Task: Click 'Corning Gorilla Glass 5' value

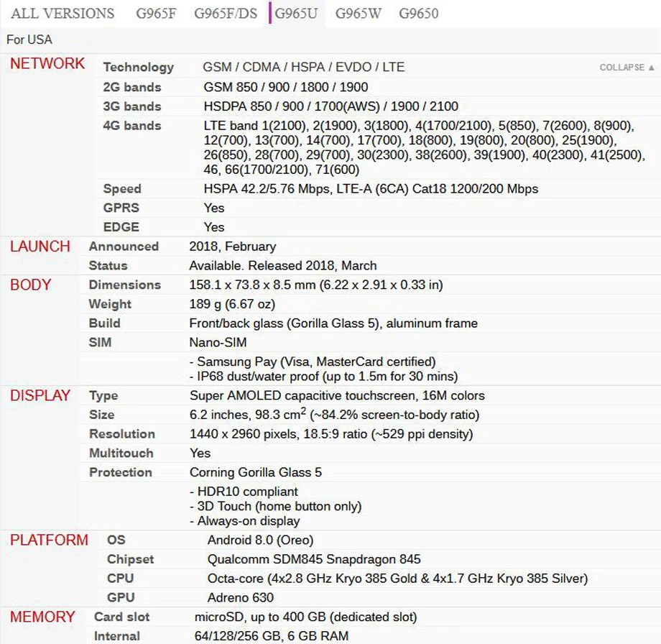Action: (x=256, y=472)
